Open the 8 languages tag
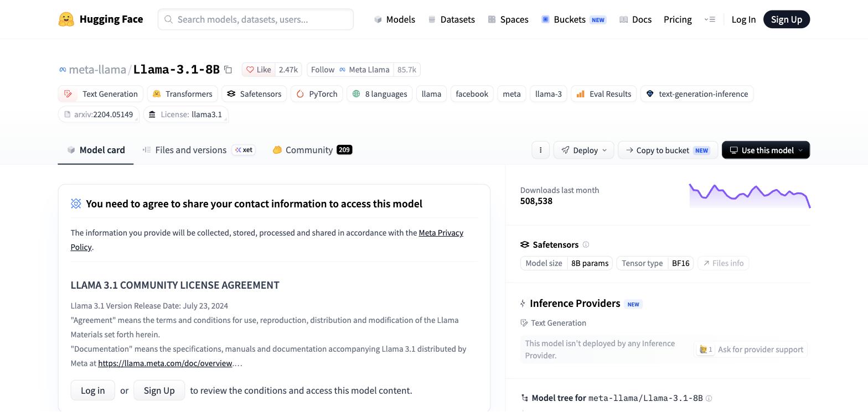 380,94
